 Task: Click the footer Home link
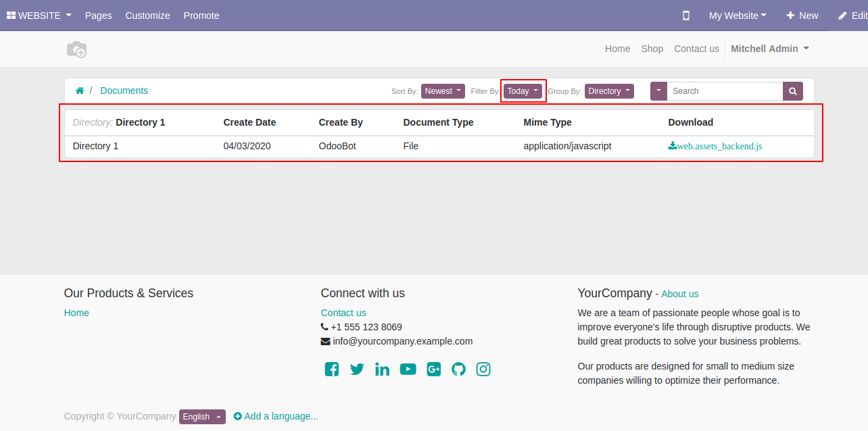76,313
